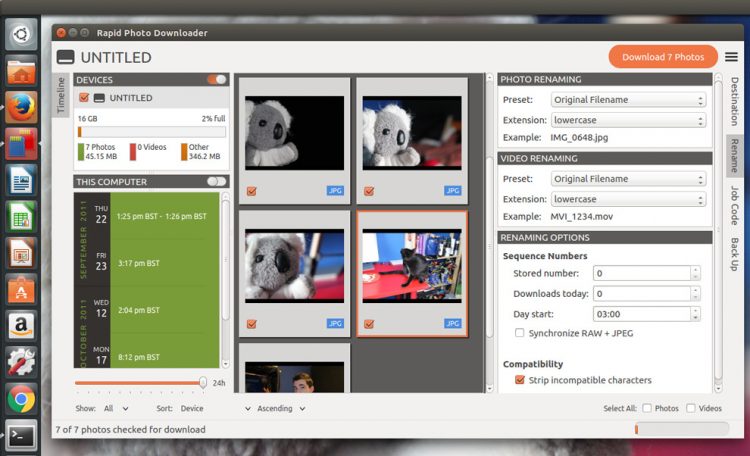Open System Settings dock icon
Viewport: 750px width, 456px height.
21,362
